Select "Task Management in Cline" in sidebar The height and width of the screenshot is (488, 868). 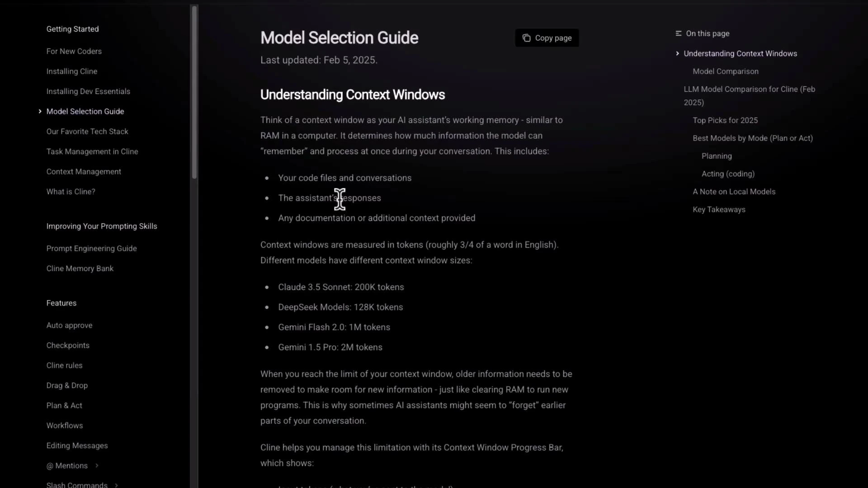(92, 151)
